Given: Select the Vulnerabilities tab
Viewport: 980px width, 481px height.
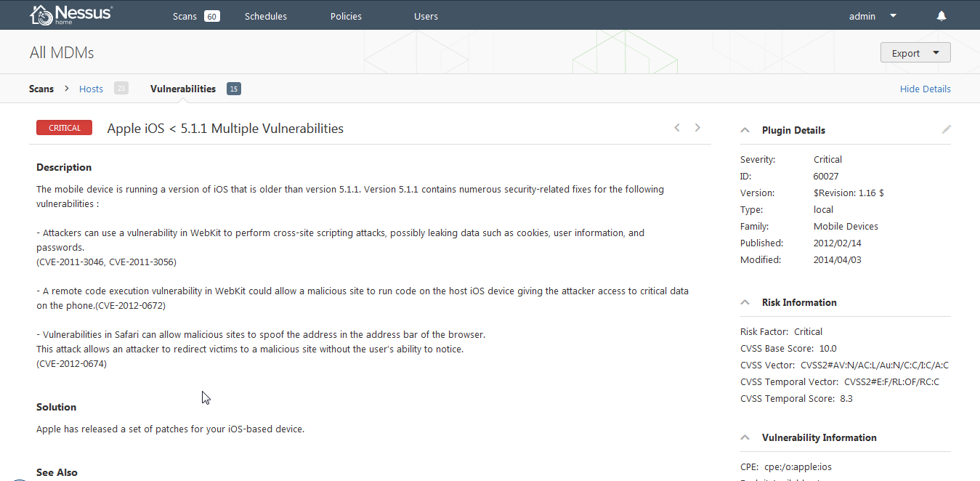Looking at the screenshot, I should tap(183, 89).
